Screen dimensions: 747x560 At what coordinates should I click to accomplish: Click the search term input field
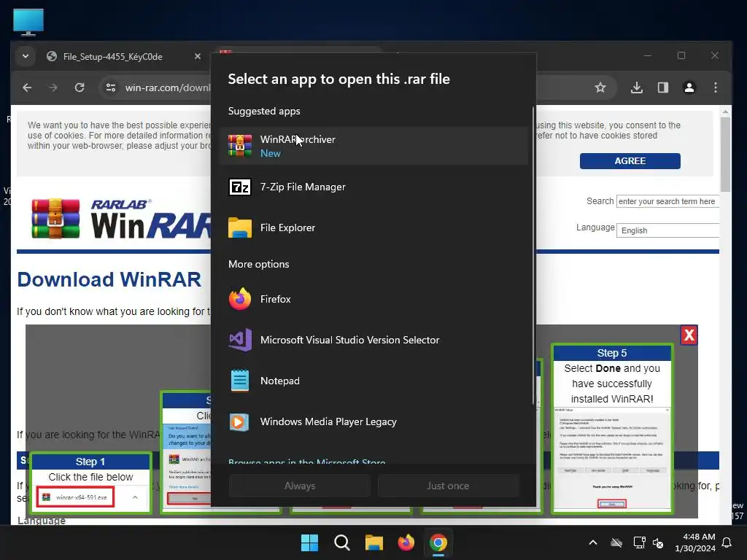[x=668, y=201]
